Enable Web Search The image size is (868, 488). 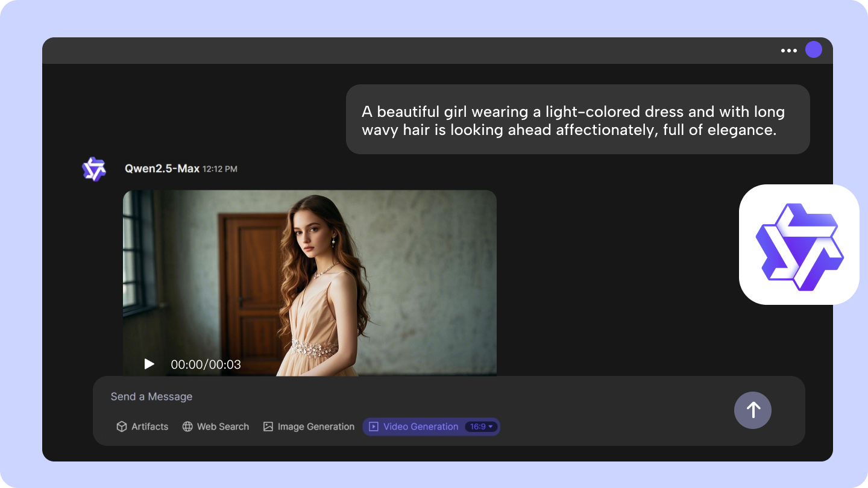coord(216,427)
